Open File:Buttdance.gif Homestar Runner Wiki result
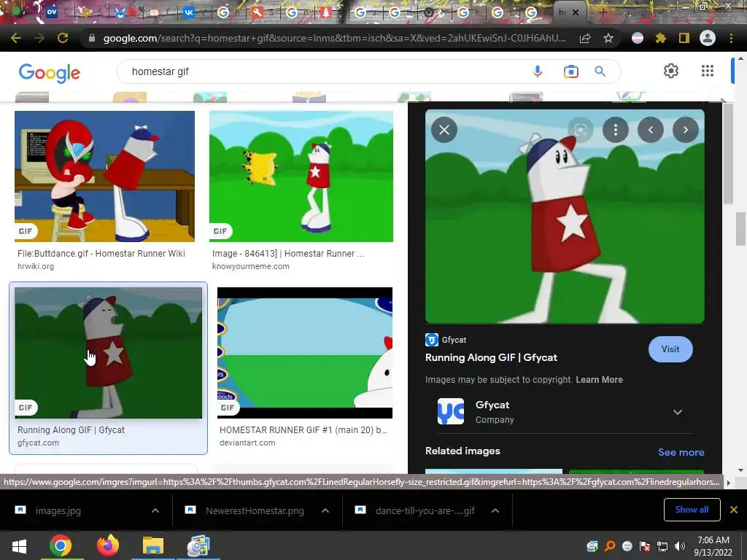Viewport: 747px width, 560px height. pyautogui.click(x=101, y=253)
